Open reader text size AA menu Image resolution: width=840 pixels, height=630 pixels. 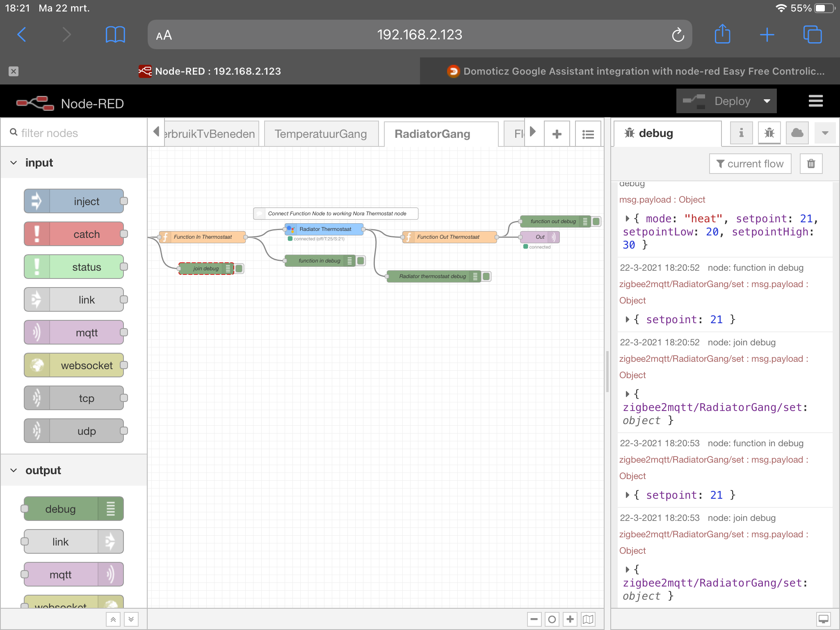(164, 35)
